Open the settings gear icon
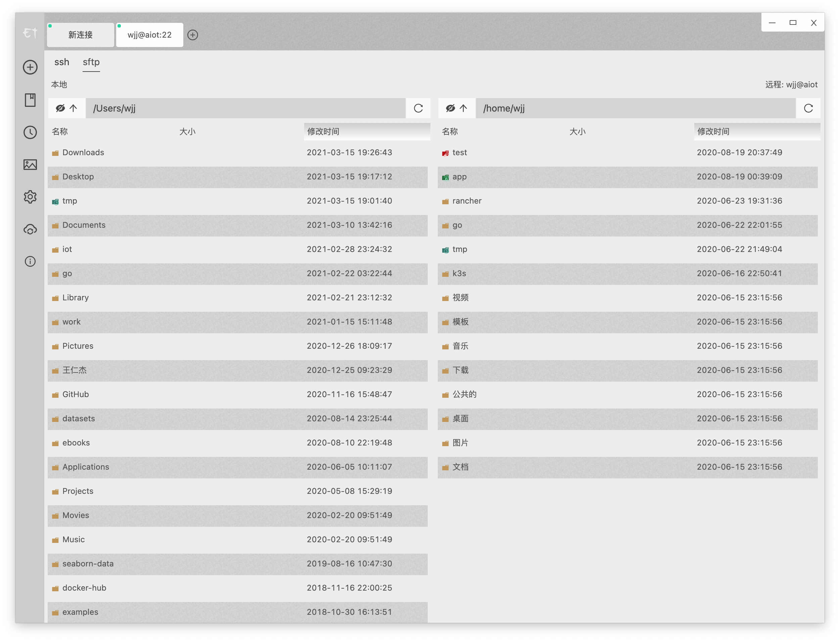This screenshot has height=641, width=840. coord(30,197)
